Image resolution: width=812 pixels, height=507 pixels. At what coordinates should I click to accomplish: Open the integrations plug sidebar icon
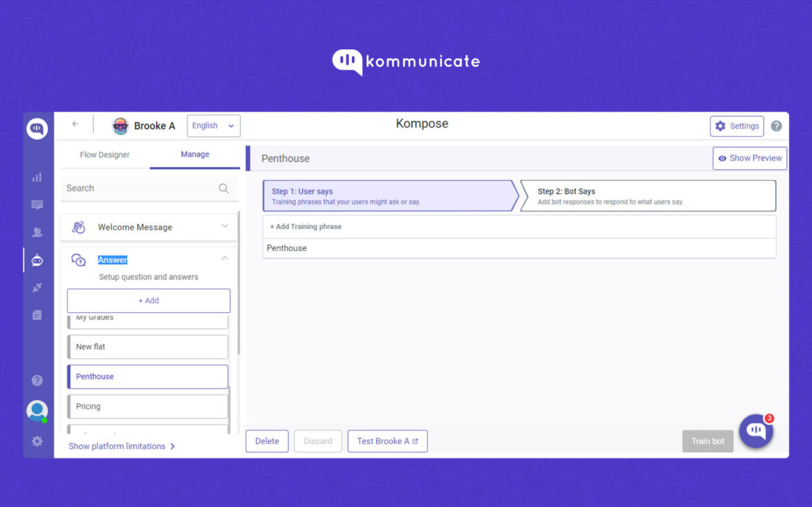(x=37, y=287)
